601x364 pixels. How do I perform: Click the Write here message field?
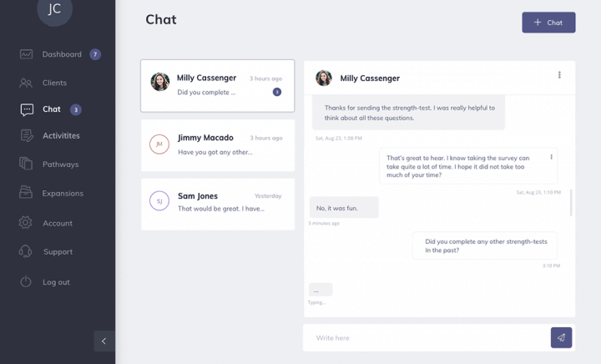coord(427,338)
